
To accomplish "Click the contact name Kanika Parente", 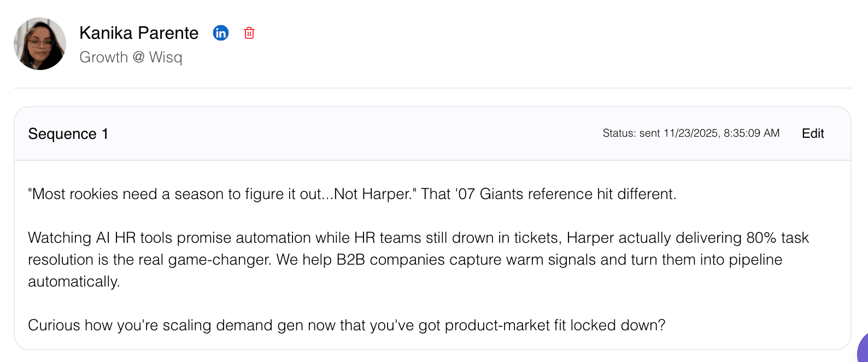I will 139,33.
